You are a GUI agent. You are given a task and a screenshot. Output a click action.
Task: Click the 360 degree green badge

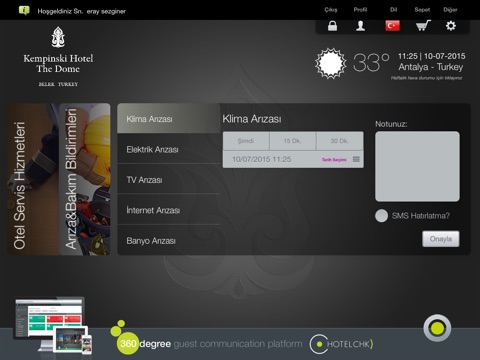click(x=127, y=343)
